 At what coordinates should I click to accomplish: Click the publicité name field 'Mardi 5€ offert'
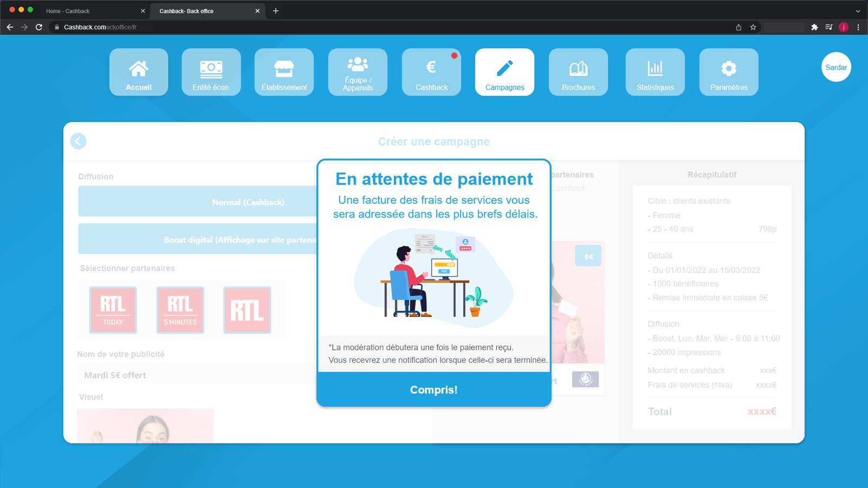198,375
